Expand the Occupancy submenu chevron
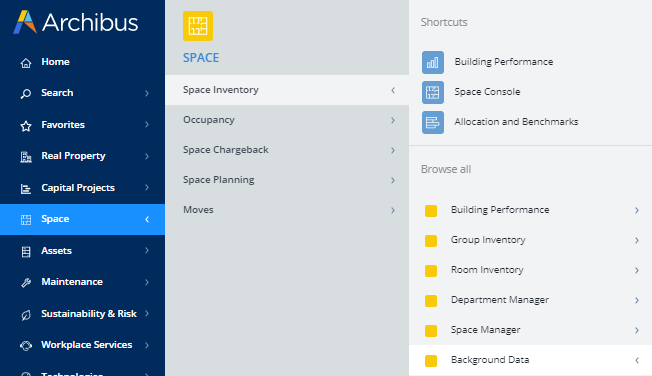 pyautogui.click(x=393, y=120)
